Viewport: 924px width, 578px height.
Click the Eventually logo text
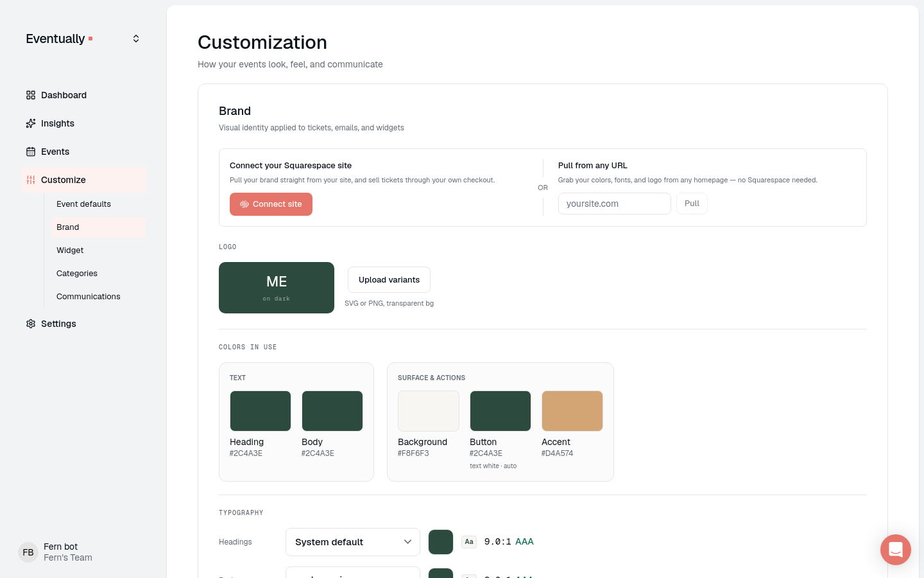(55, 39)
